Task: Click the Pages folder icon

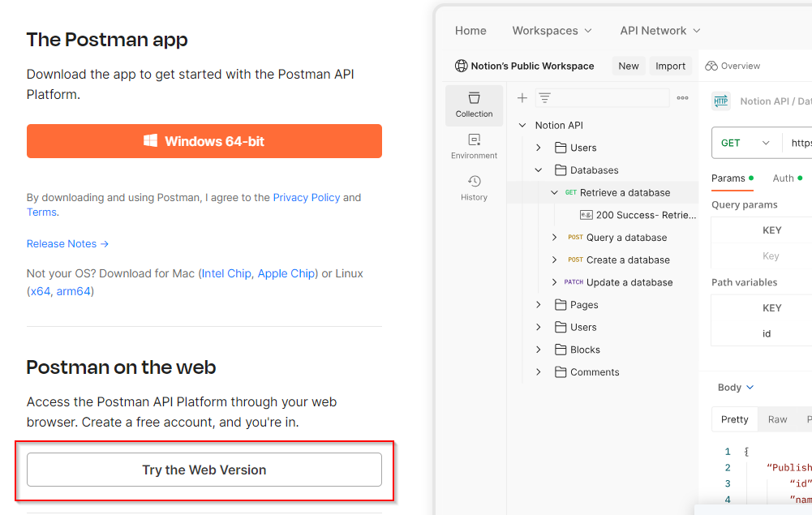Action: point(561,304)
